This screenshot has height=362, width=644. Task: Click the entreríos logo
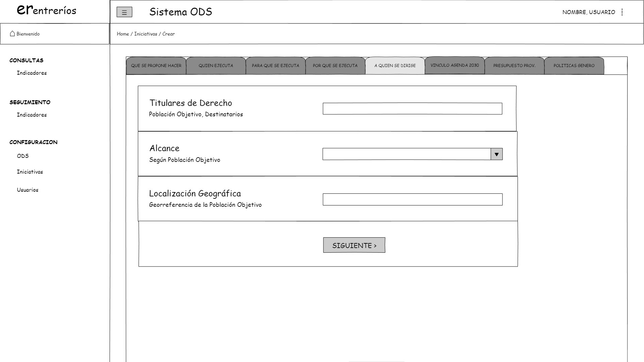47,10
